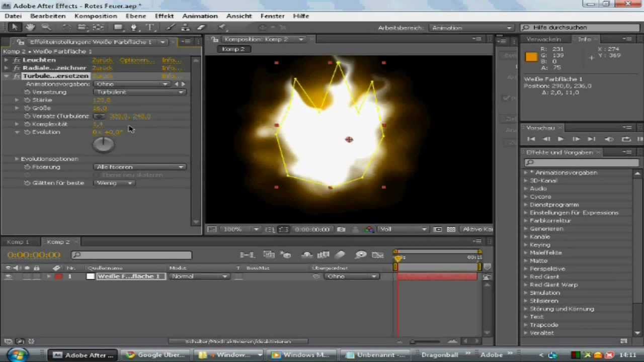Image resolution: width=644 pixels, height=362 pixels.
Task: Click Optionen link of Leuchten effect
Action: [137, 60]
